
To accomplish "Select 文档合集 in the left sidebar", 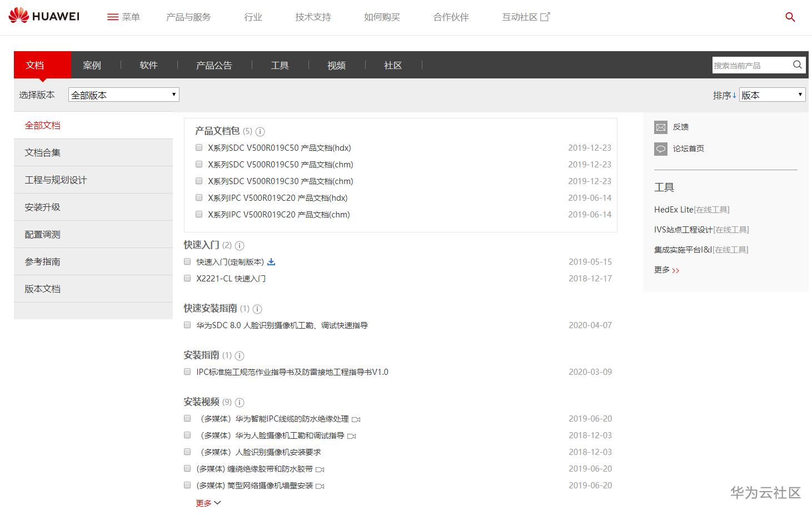I will [93, 153].
